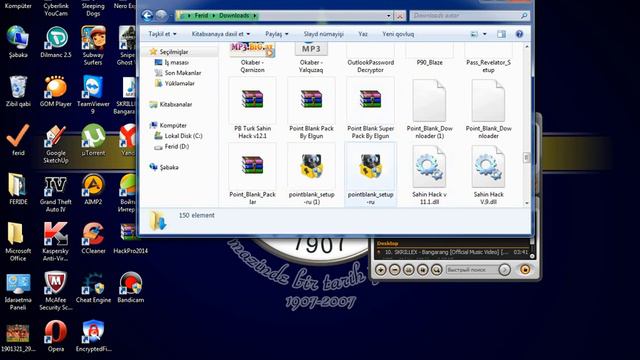Click Yeni qovluq new folder button

point(398,34)
